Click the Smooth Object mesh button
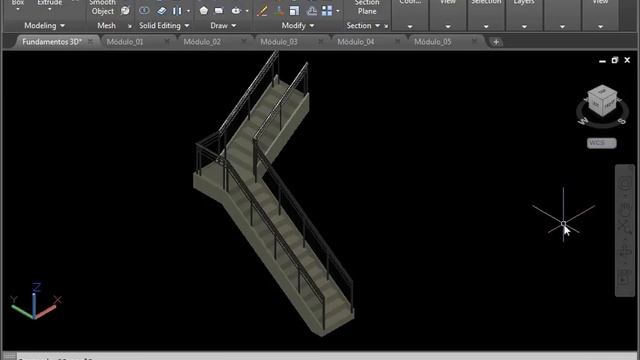The width and height of the screenshot is (640, 360). 102,7
